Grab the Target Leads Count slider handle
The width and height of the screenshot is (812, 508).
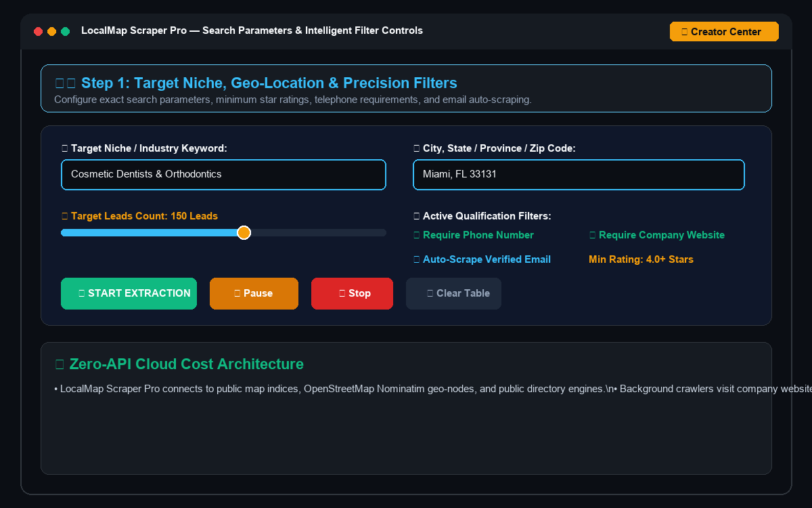coord(244,233)
